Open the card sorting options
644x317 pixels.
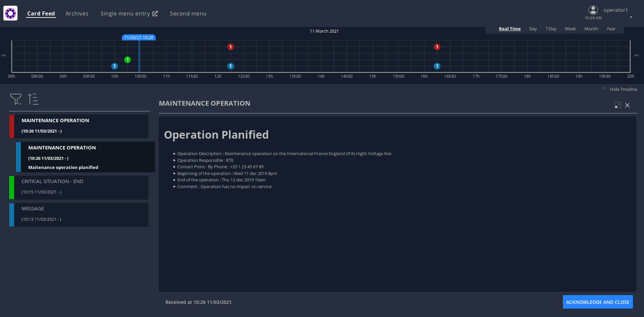(33, 99)
